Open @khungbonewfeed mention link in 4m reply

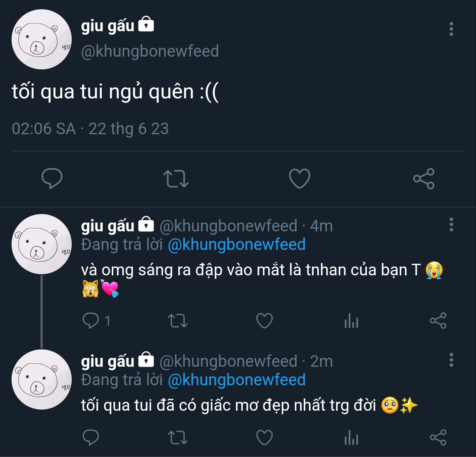[x=237, y=245]
